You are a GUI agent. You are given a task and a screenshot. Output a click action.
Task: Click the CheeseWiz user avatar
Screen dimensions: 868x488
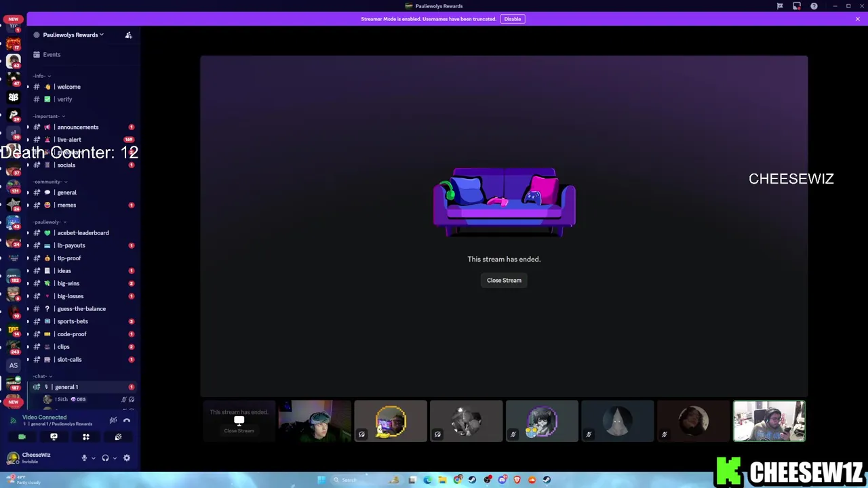pos(13,458)
